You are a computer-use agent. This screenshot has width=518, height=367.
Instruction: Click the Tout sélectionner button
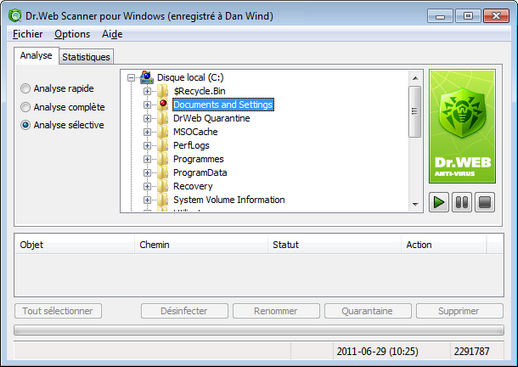pyautogui.click(x=58, y=311)
